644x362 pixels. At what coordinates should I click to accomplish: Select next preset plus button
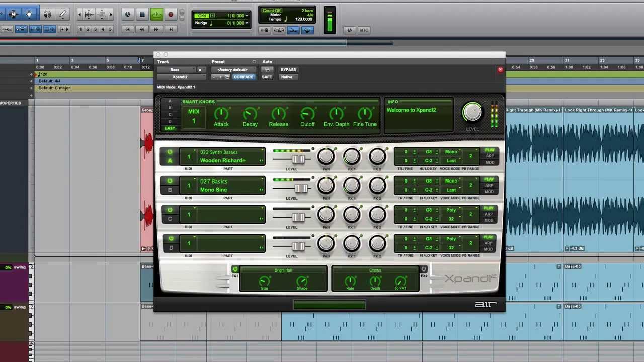220,77
